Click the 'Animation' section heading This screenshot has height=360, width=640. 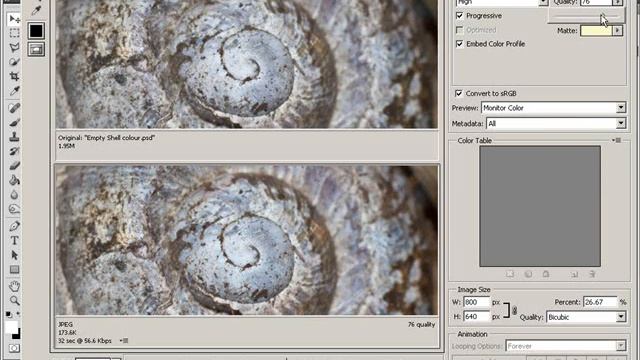(x=472, y=334)
